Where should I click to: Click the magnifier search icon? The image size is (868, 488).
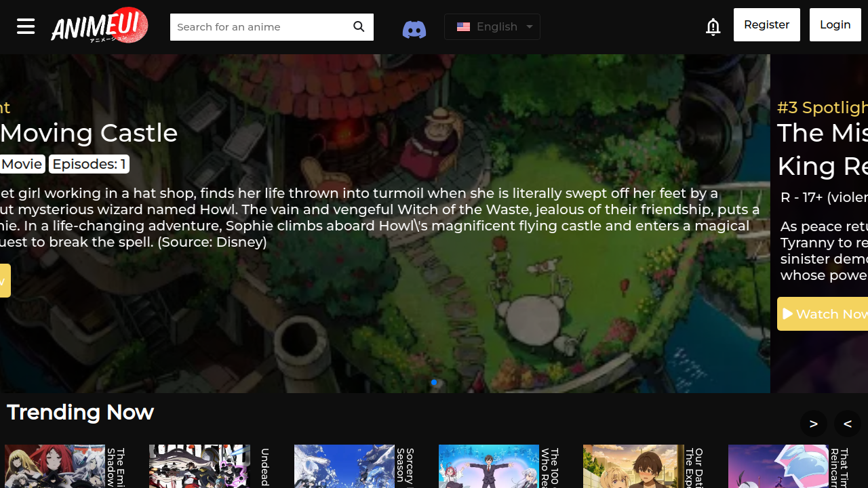359,26
